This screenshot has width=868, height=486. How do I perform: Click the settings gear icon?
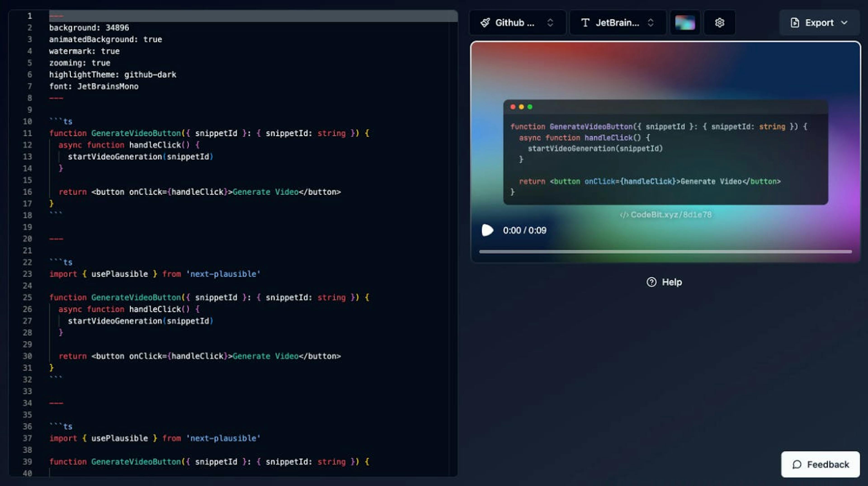click(719, 22)
